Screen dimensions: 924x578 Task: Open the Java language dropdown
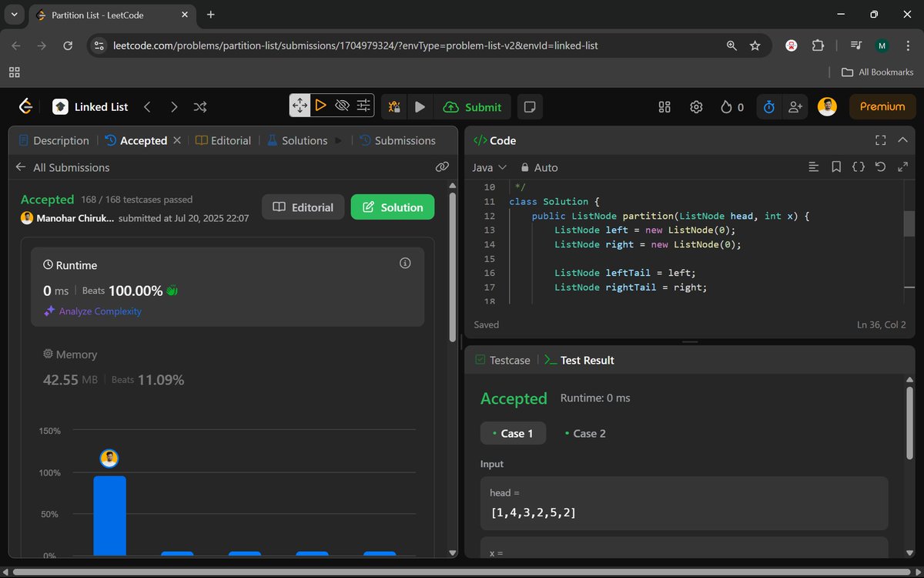click(489, 167)
